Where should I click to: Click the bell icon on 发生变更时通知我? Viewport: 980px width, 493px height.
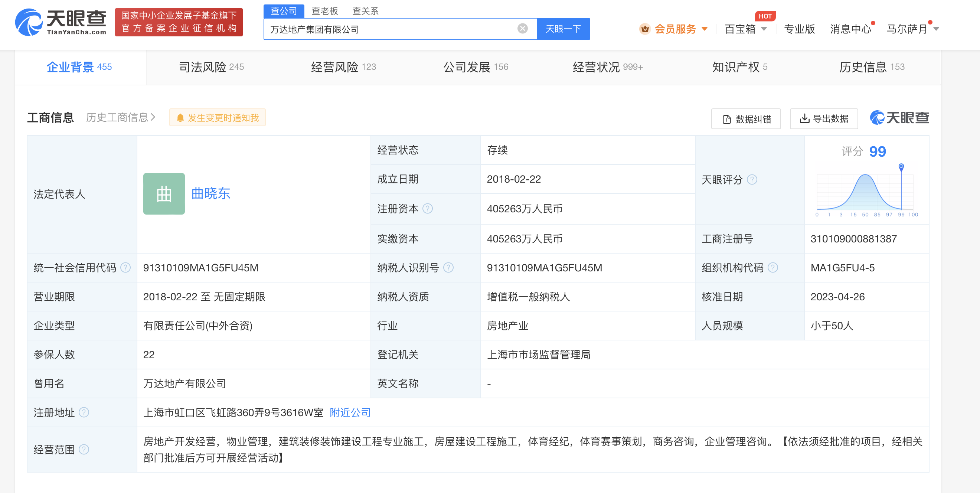click(x=180, y=118)
